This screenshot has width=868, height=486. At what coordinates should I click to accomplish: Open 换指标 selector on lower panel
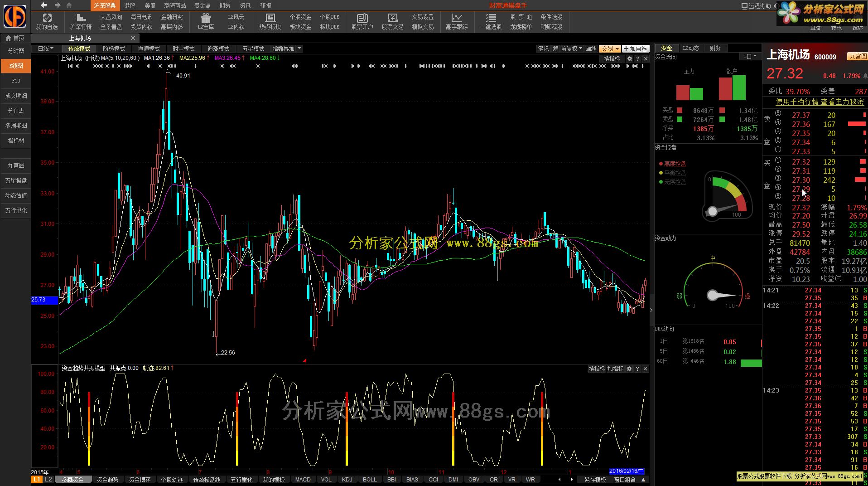coord(597,369)
